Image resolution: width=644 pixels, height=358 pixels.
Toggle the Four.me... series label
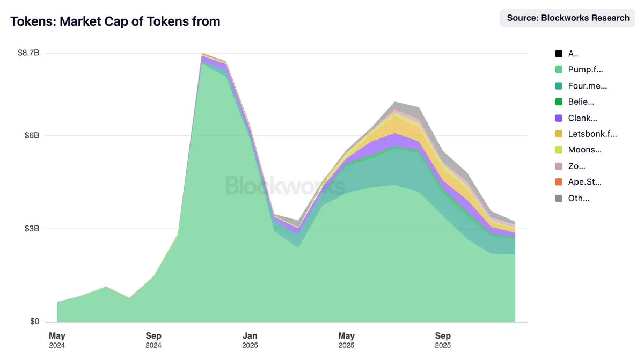(x=588, y=86)
